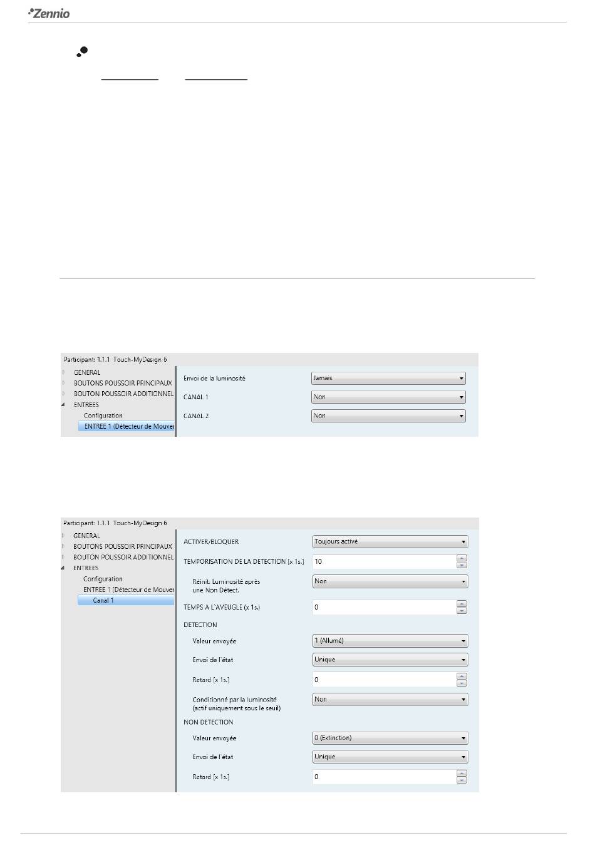Screen dimensions: 595x868
Task: Increase TEMPORISATION DE LA DETECTION with up arrow
Action: 462,558
